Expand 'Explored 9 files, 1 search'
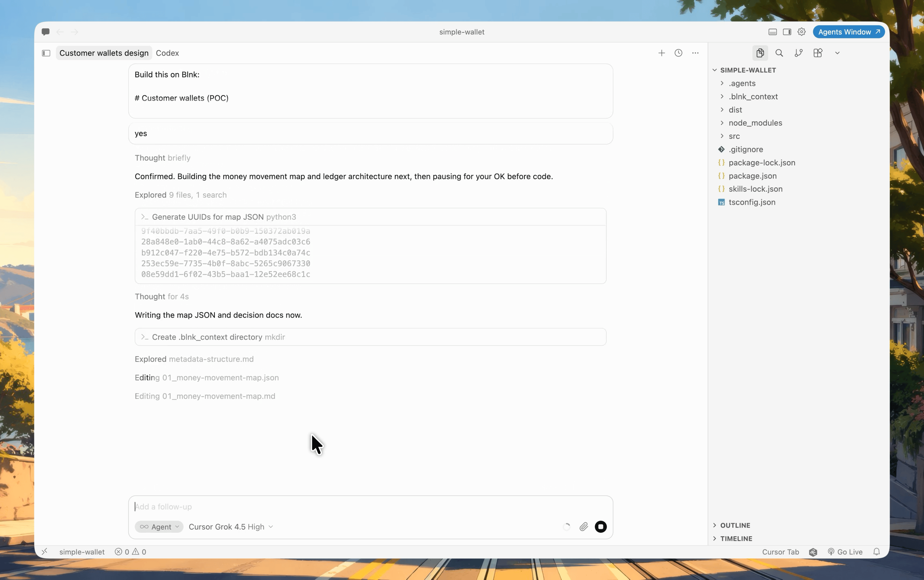The image size is (924, 580). coord(181,195)
